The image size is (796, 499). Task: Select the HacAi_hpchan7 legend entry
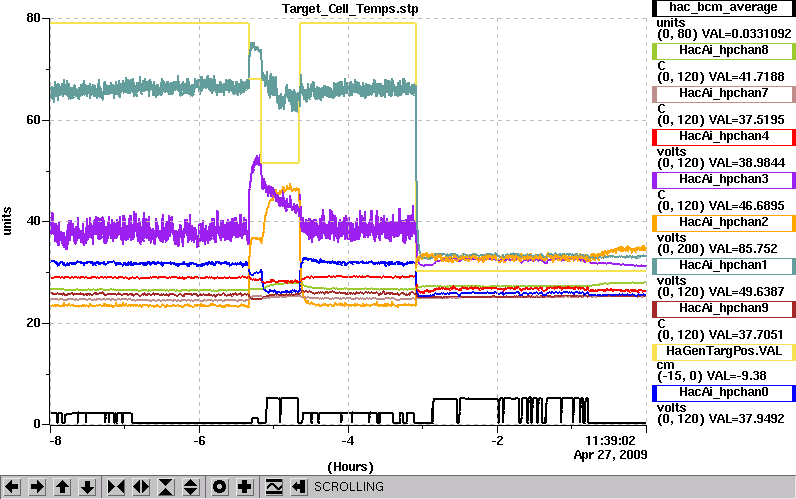pos(723,94)
